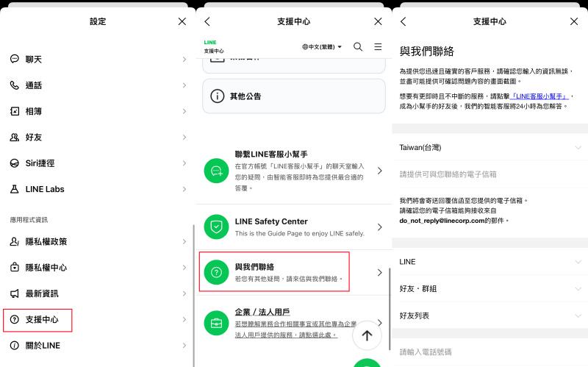
Task: Open search in the help center header
Action: pos(358,46)
